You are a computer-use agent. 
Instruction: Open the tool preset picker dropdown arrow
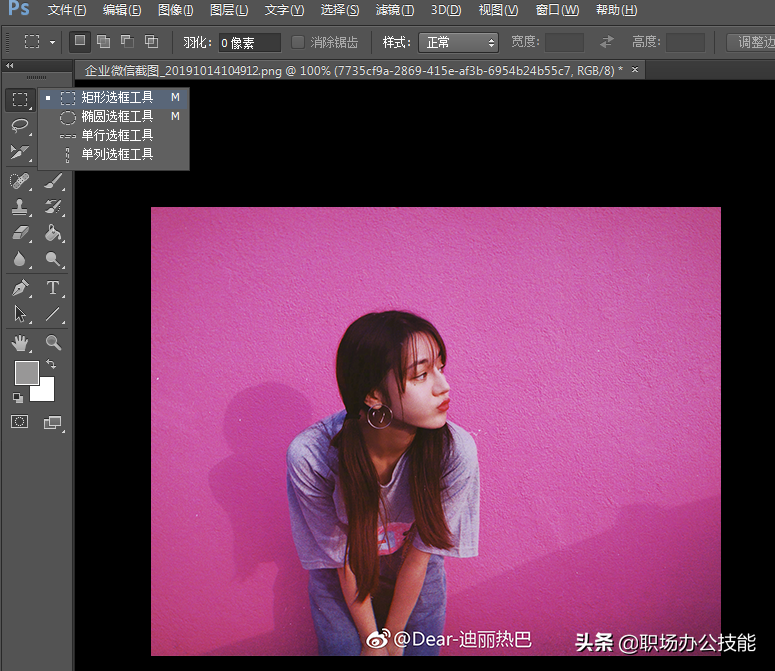coord(52,42)
